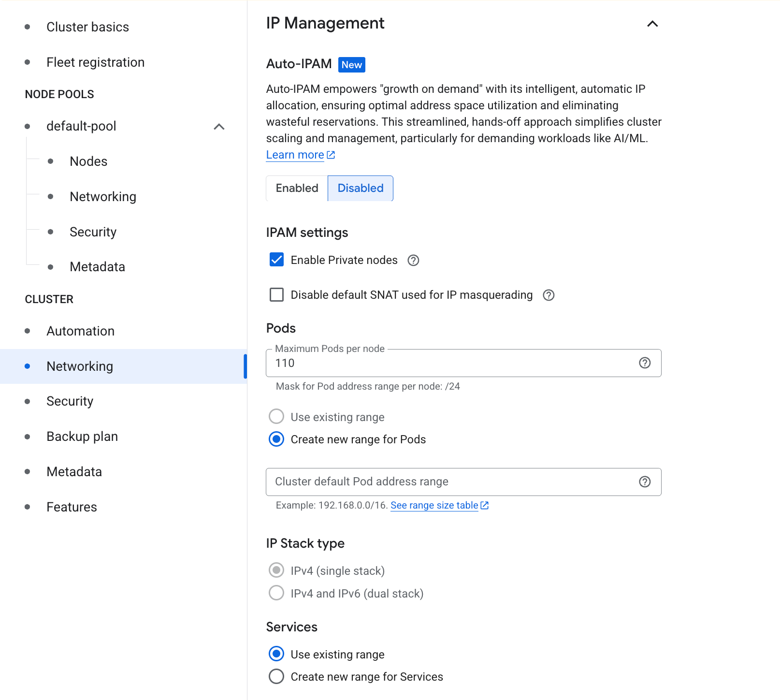Choose IPv4 and IPv6 dual stack option
The height and width of the screenshot is (700, 780).
(276, 593)
